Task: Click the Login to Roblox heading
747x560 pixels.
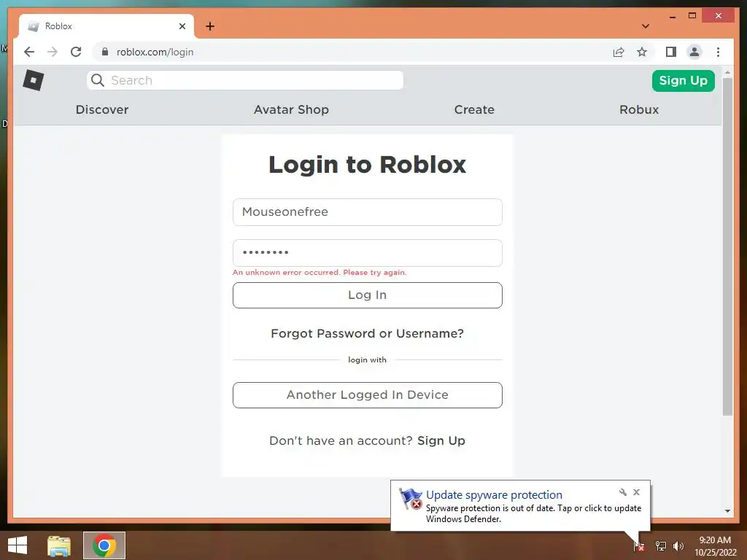Action: click(x=368, y=165)
